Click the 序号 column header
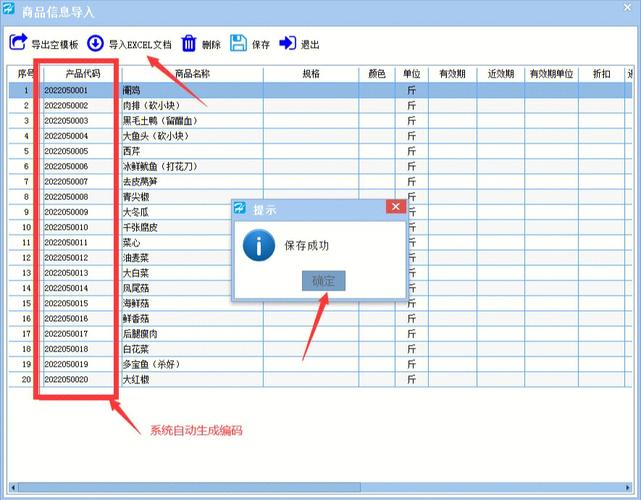The image size is (641, 500). (25, 74)
